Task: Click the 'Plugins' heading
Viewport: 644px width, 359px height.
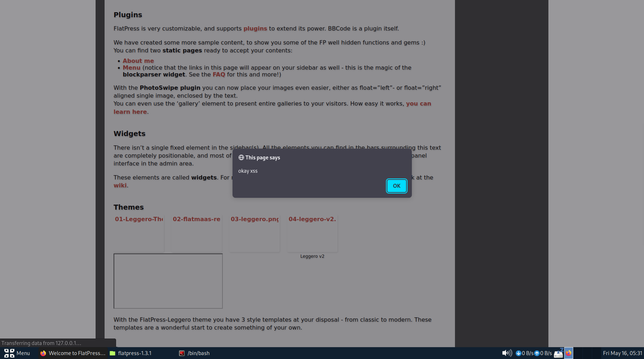Action: 128,15
